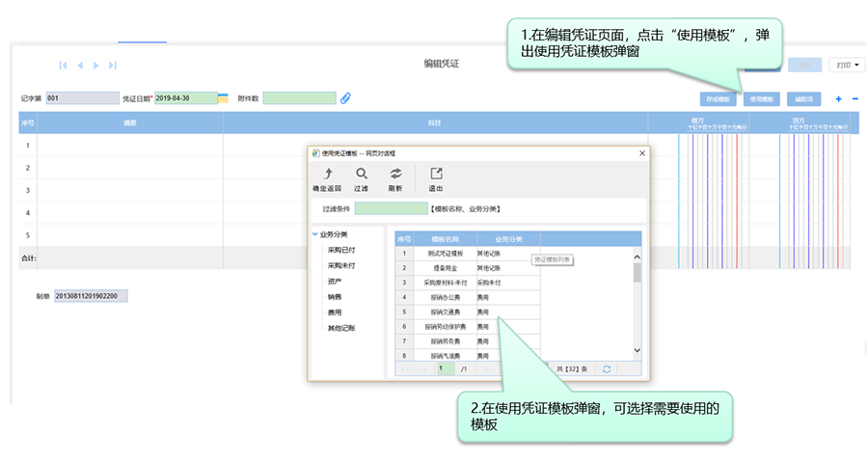Click the 使用模板 button
This screenshot has width=868, height=462.
[x=762, y=98]
